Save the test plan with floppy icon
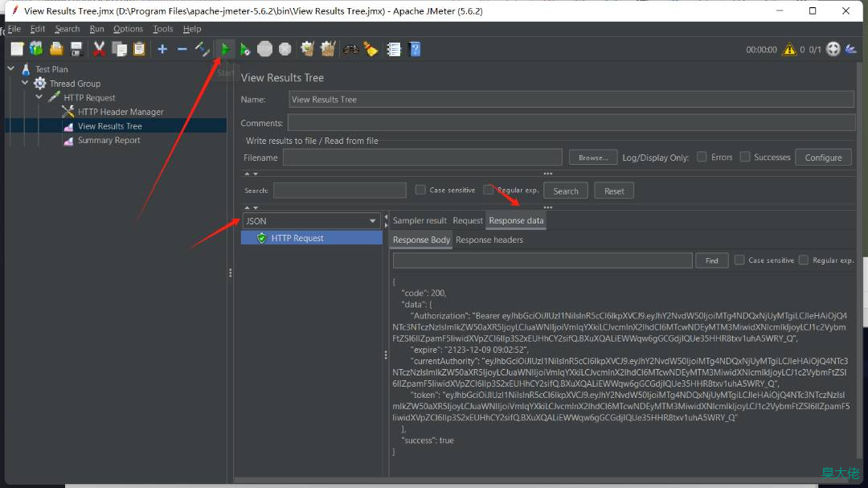The image size is (868, 488). pos(76,49)
